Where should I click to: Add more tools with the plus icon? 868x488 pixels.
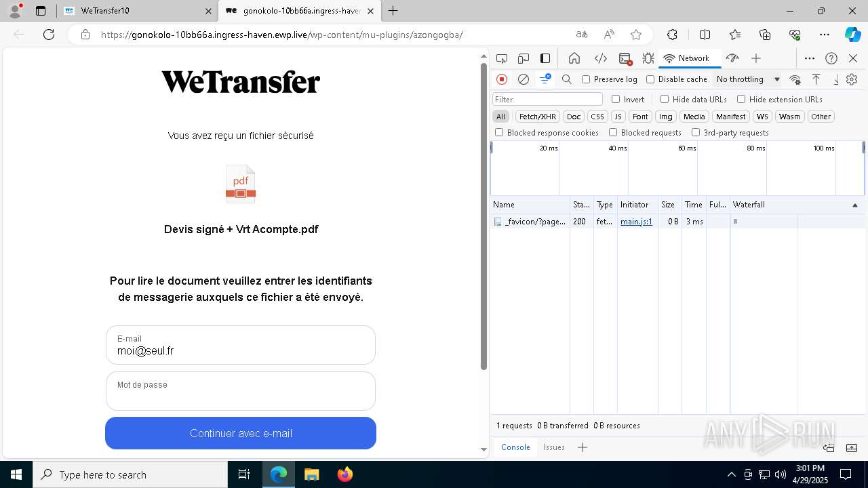click(x=756, y=58)
